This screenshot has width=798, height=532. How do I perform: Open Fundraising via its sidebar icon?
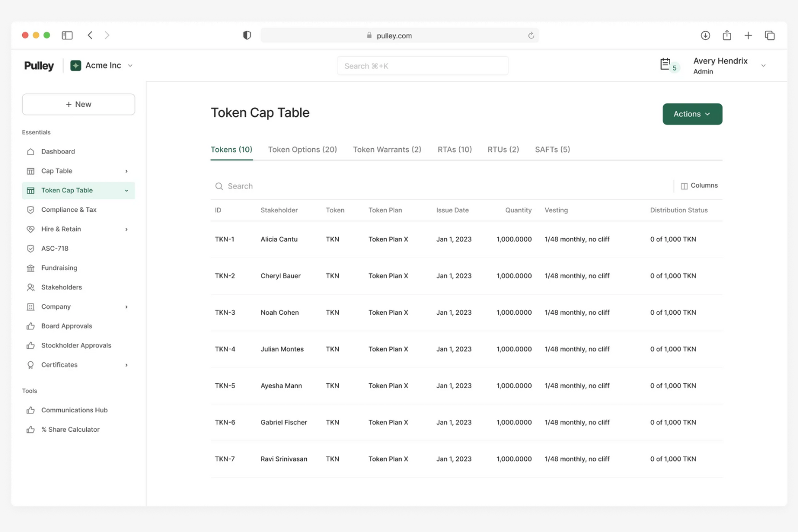click(31, 268)
